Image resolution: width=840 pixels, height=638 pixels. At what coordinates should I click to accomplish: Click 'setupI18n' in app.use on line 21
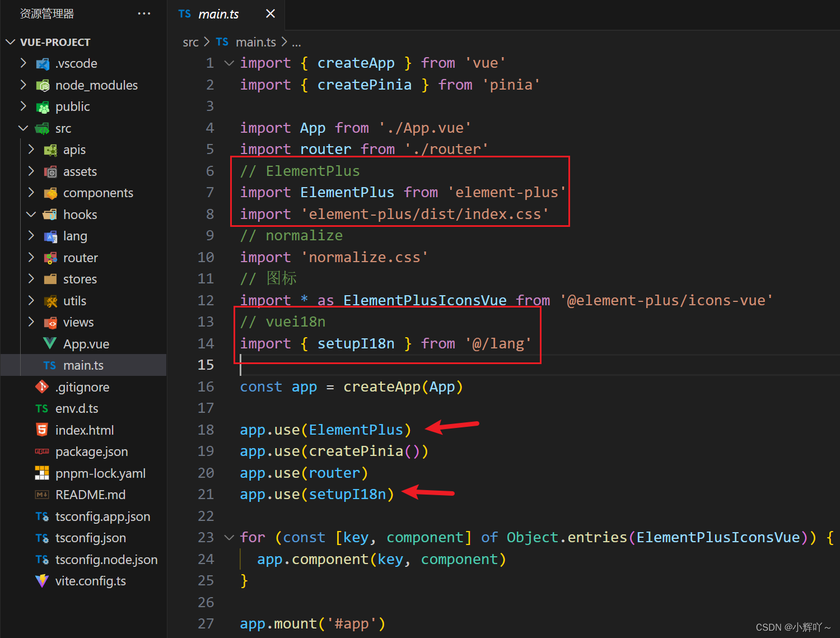click(347, 494)
